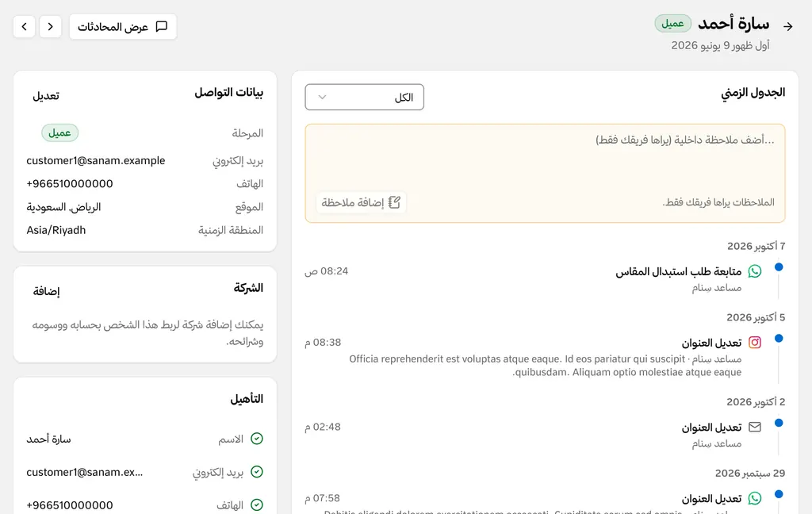The image size is (812, 514).
Task: Click the truncated email customer1@sanam.ex… in التأهيل
Action: 84,472
